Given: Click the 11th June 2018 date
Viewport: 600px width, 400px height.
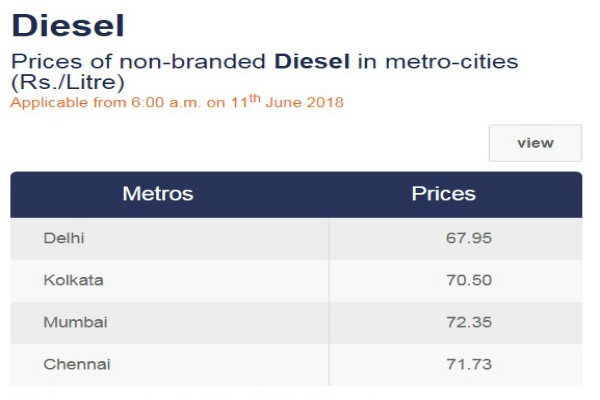Looking at the screenshot, I should [287, 102].
